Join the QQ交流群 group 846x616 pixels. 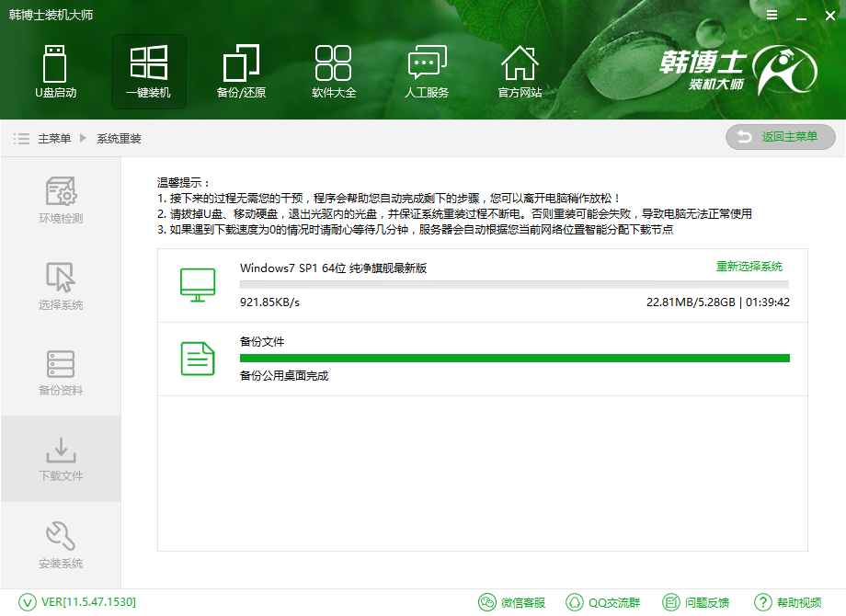tap(603, 602)
